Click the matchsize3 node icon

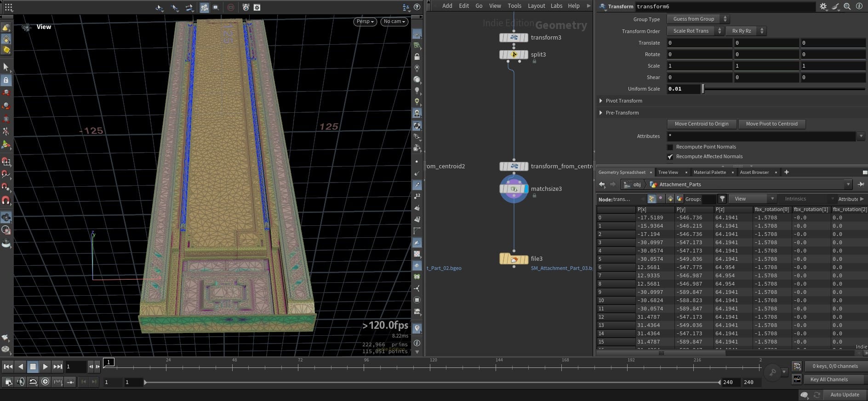(x=514, y=189)
